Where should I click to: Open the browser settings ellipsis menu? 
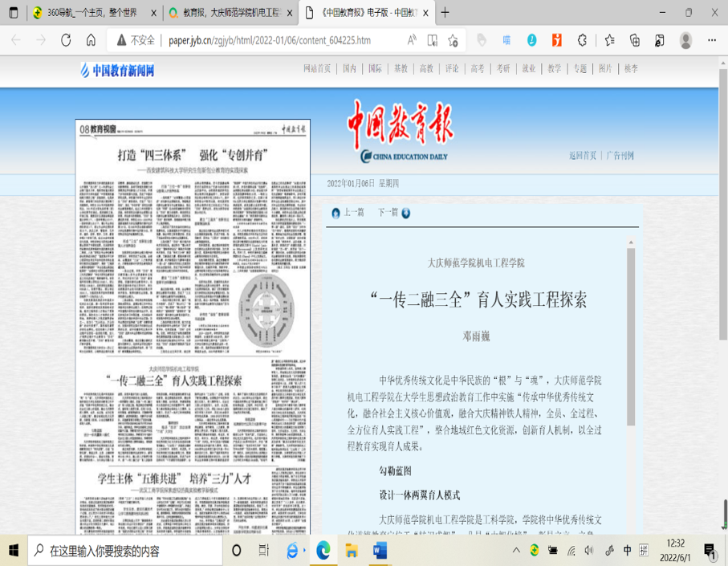[712, 40]
